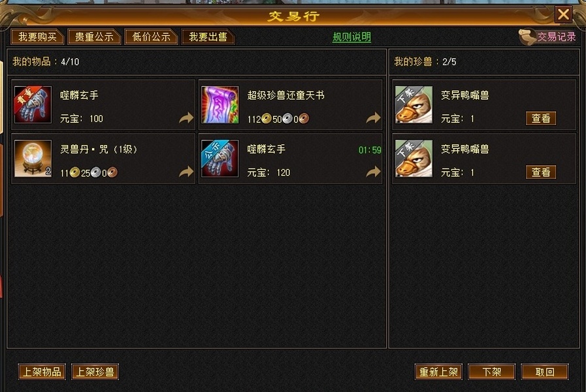Click the 灵兽丹·咒 crystal orb icon
The image size is (586, 392).
point(33,159)
